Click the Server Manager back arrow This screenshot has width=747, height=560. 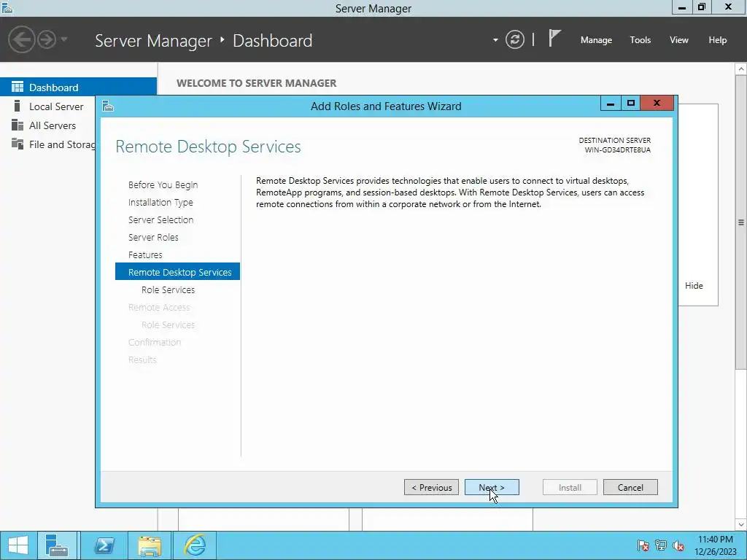tap(21, 39)
